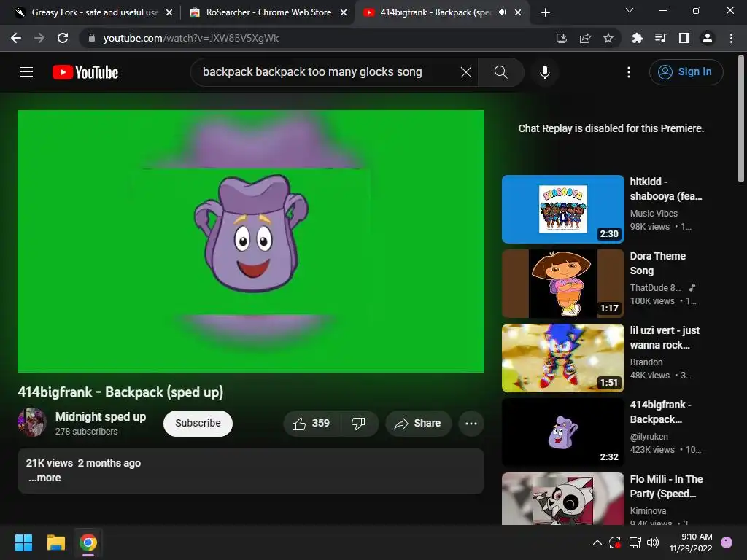Open lil uzi vert just wanna rock thumbnail
Screen dimensions: 747x560
coord(562,357)
